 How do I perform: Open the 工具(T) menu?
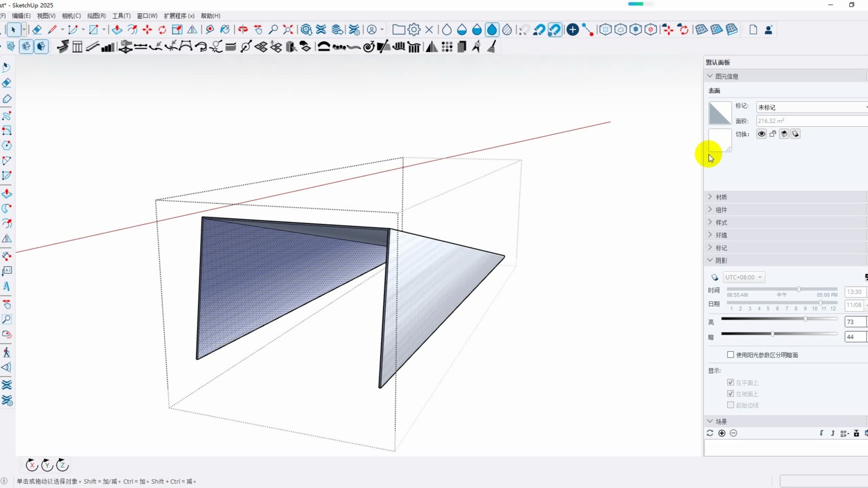(121, 15)
